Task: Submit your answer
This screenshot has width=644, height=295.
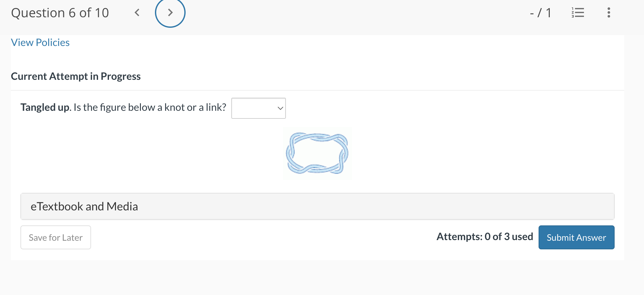Action: tap(576, 237)
